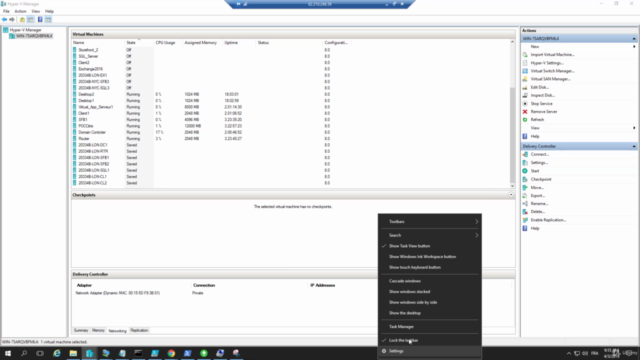This screenshot has width=640, height=360.
Task: Select the Domain Controller virtual machine row
Action: pyautogui.click(x=210, y=132)
